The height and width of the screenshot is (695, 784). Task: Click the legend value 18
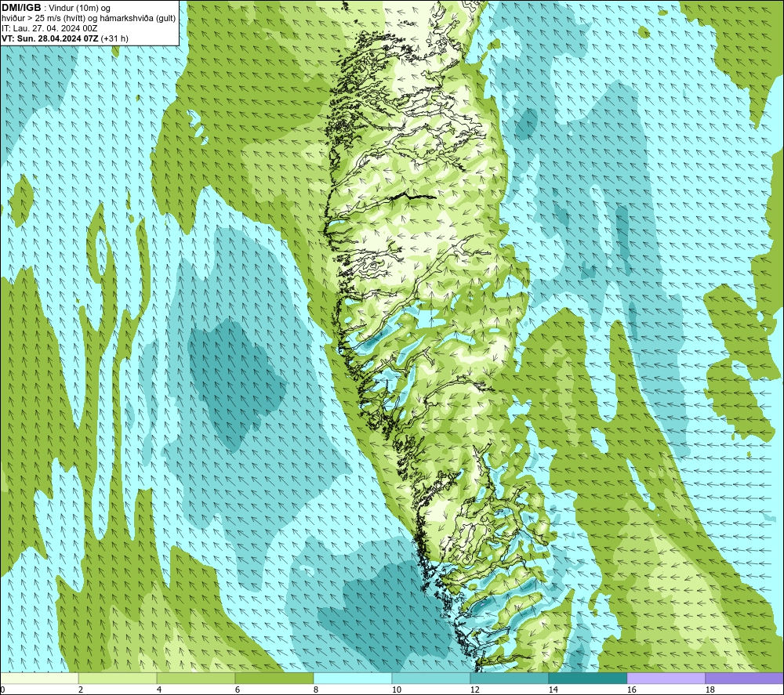710,690
